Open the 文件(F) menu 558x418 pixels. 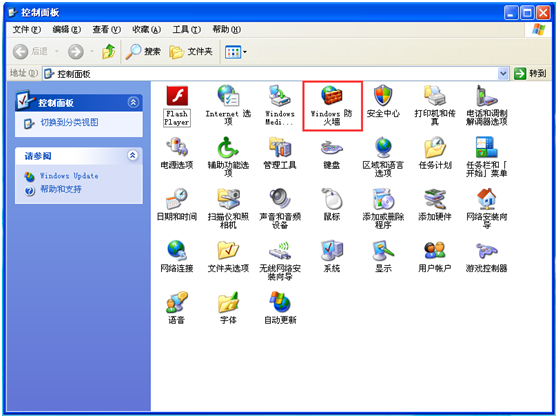(27, 30)
